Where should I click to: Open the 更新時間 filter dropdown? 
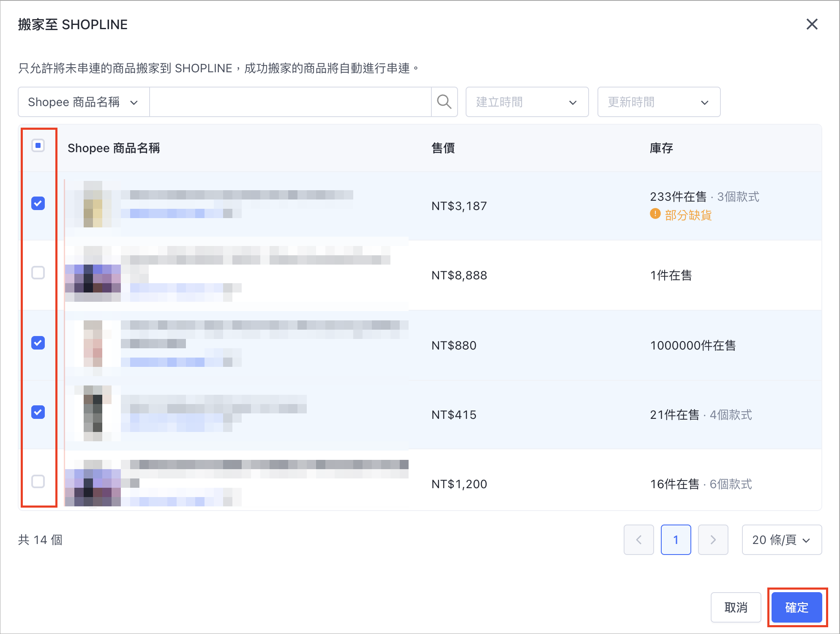(x=659, y=102)
